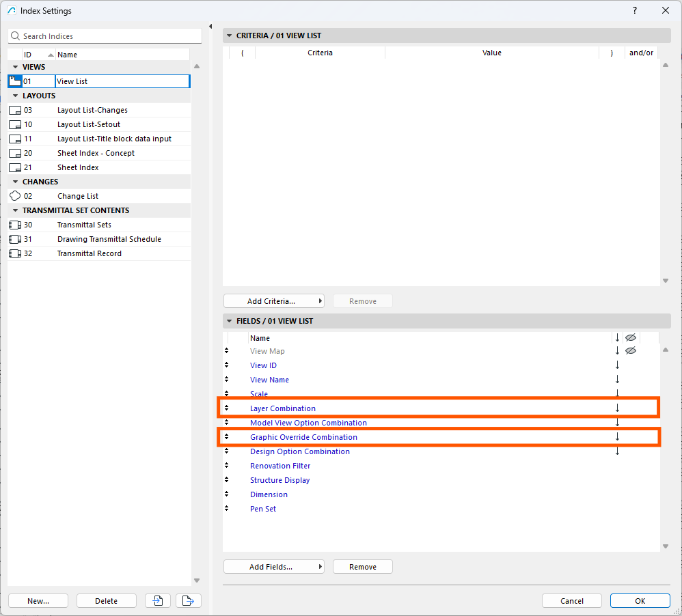Click the reorder handle for Renovation Filter
The width and height of the screenshot is (682, 616).
coord(227,465)
